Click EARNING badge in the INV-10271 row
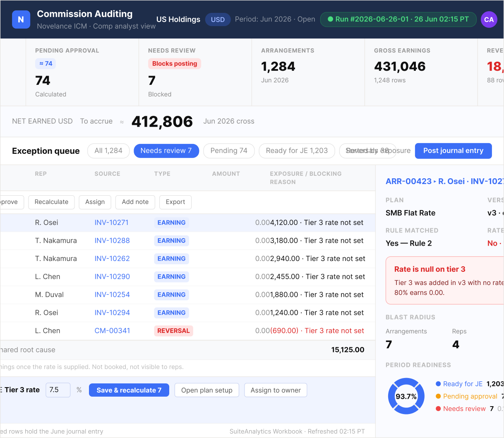 pyautogui.click(x=171, y=223)
